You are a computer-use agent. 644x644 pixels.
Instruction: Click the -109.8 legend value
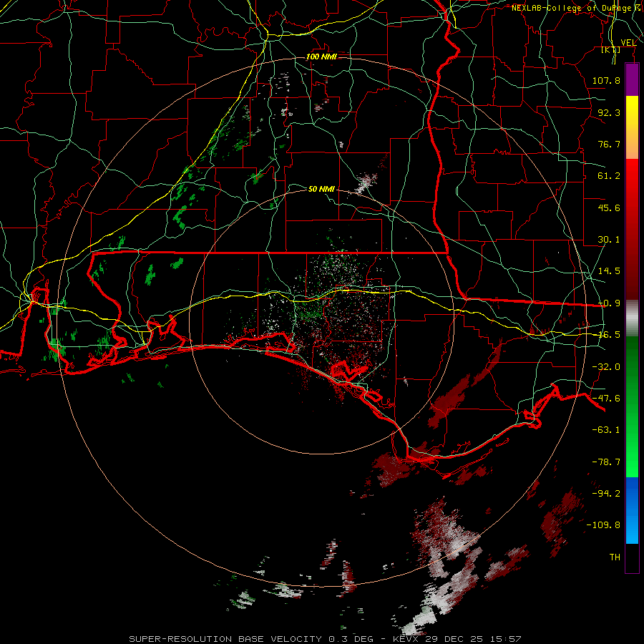point(603,525)
